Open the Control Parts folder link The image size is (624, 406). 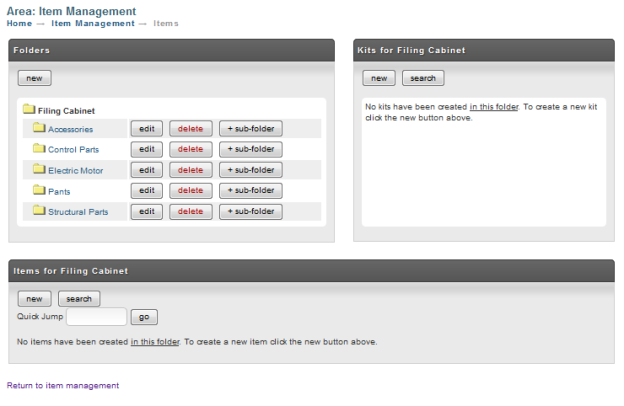pos(73,150)
